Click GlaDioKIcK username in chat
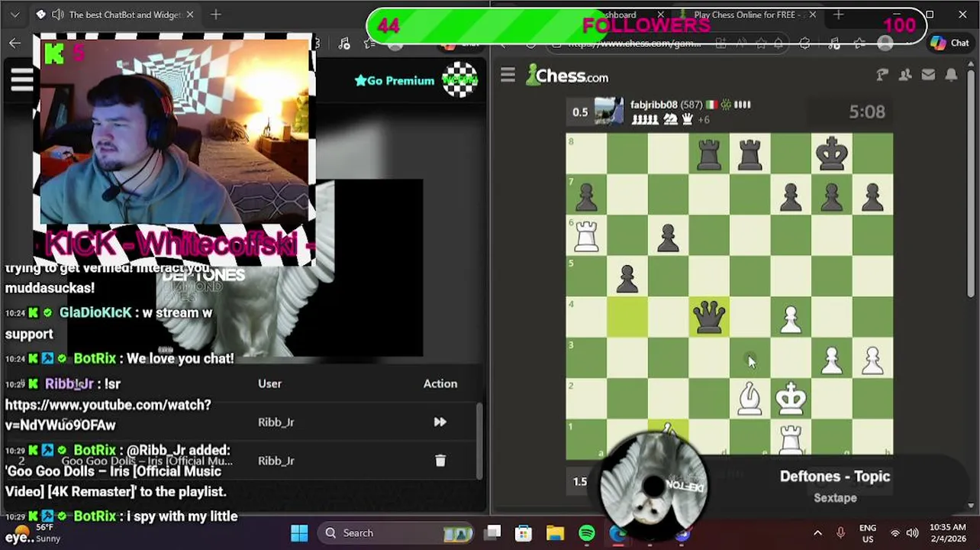The width and height of the screenshot is (980, 550). (95, 312)
